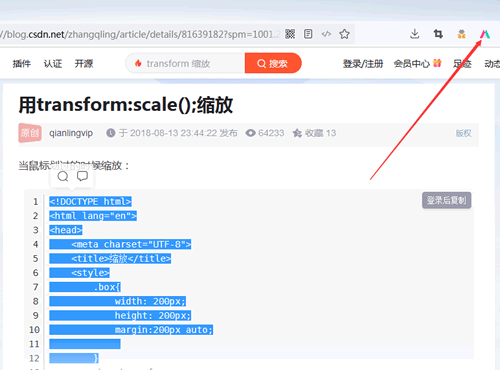Open 会员中心 member center link
The height and width of the screenshot is (370, 500).
[412, 64]
